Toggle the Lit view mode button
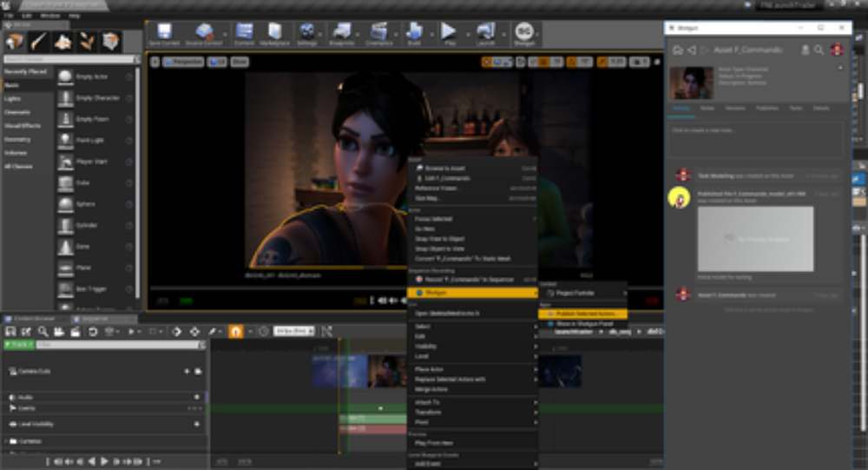Image resolution: width=868 pixels, height=470 pixels. pyautogui.click(x=217, y=62)
